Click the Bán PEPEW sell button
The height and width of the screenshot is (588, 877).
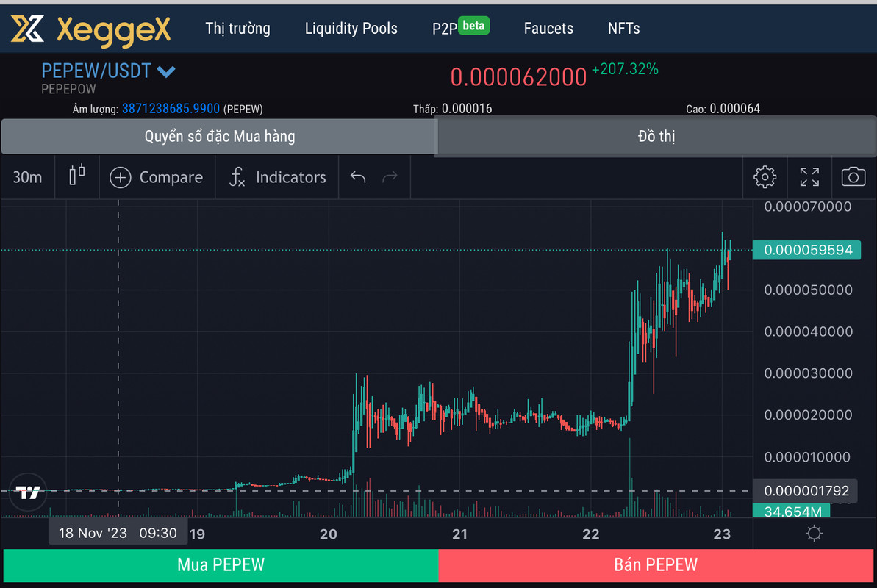[656, 565]
